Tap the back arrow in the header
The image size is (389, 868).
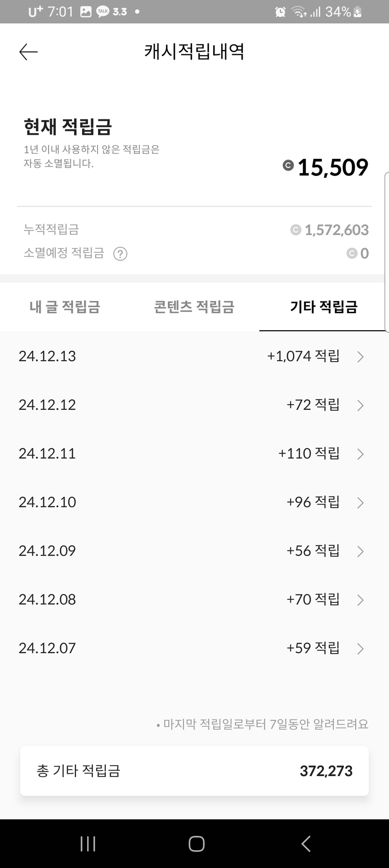coord(28,52)
